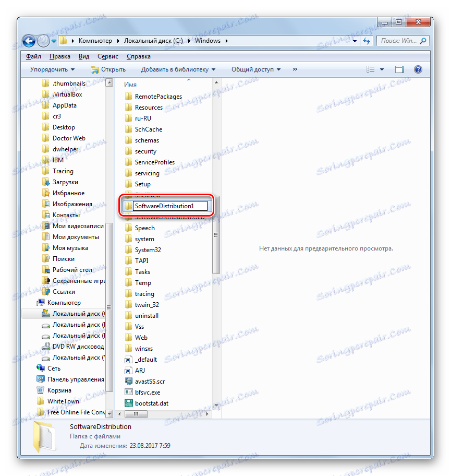Click the Поиски folder icon
The height and width of the screenshot is (476, 451).
point(46,259)
